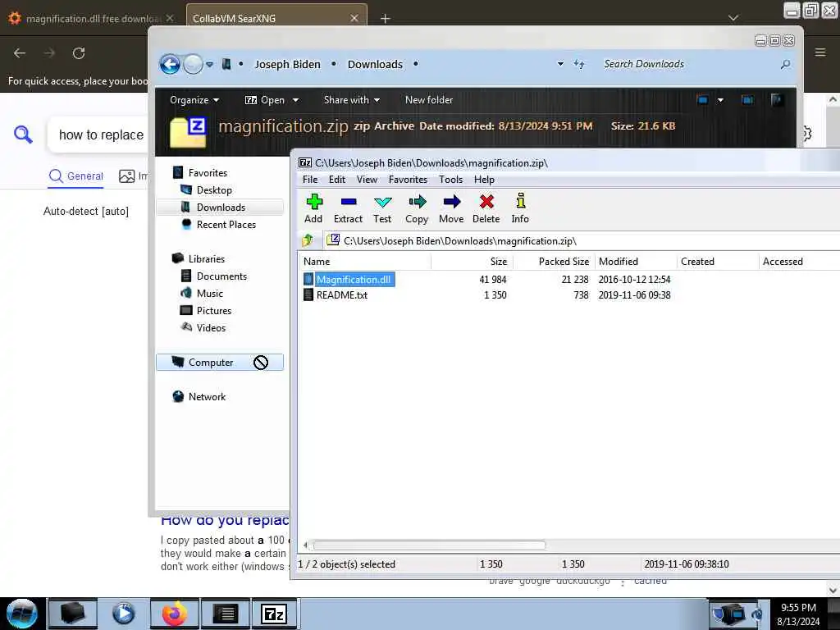
Task: Launch Windows Media Player from taskbar
Action: 123,614
